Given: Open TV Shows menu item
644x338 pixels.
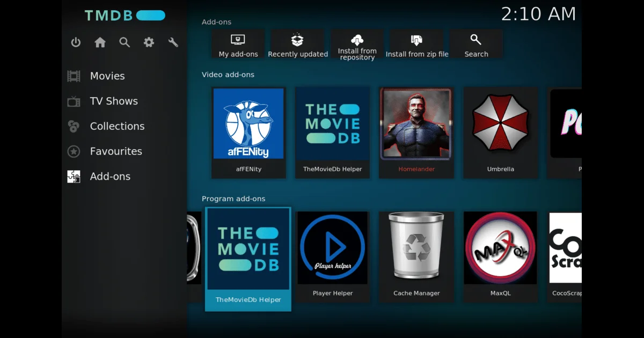Looking at the screenshot, I should pyautogui.click(x=114, y=101).
